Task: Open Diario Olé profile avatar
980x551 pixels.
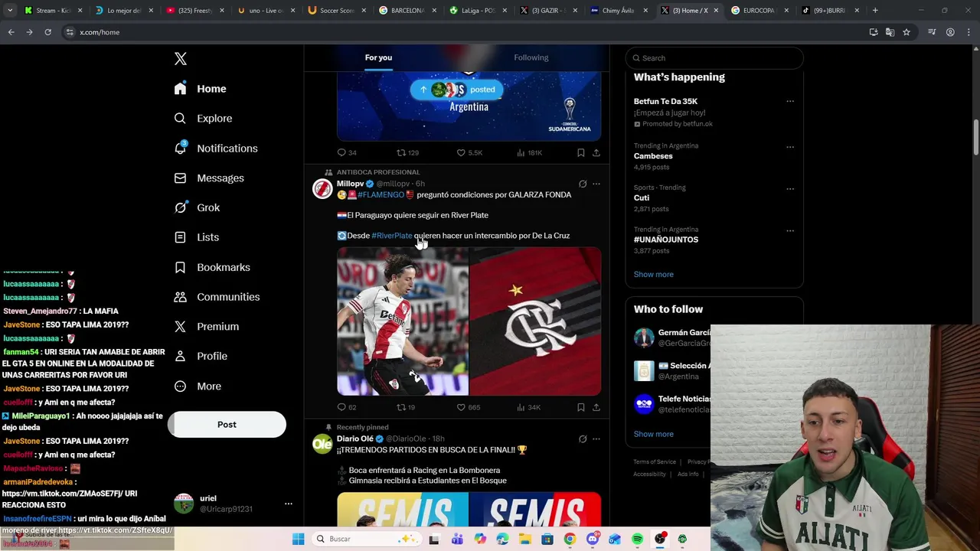Action: point(322,444)
